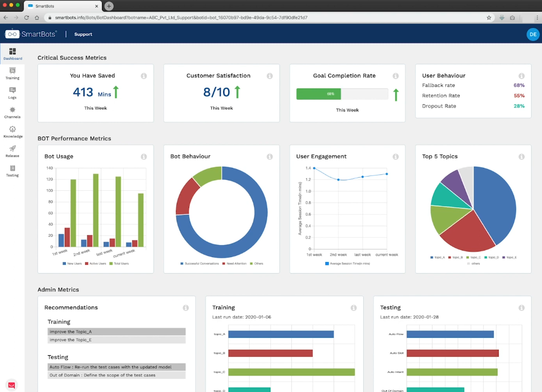The height and width of the screenshot is (392, 542).
Task: Click info icon on You Have Saved card
Action: [144, 76]
